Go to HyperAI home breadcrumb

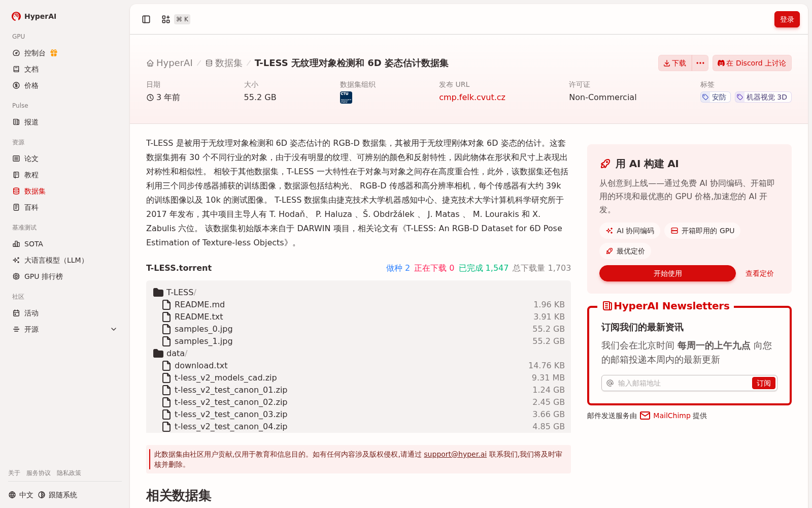(x=170, y=63)
